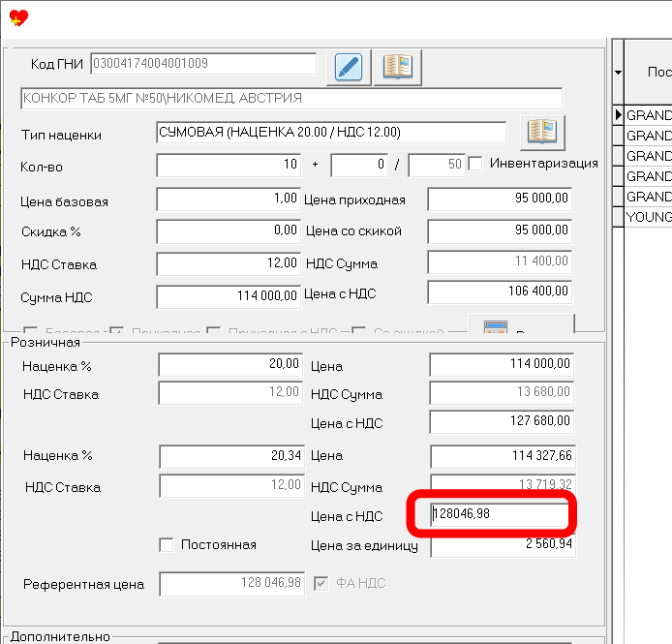Click the Сумма НДС field 114 000,00
672x644 pixels.
pos(229,296)
